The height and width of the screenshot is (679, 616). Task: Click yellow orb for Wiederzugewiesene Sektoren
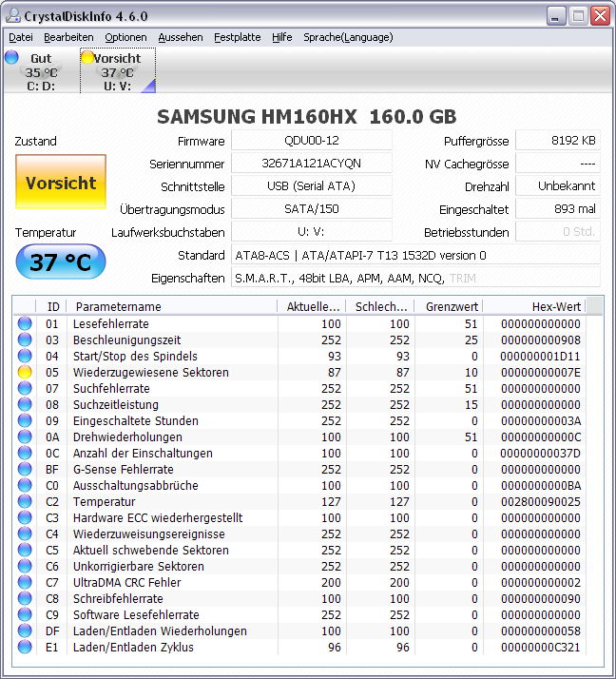(25, 372)
